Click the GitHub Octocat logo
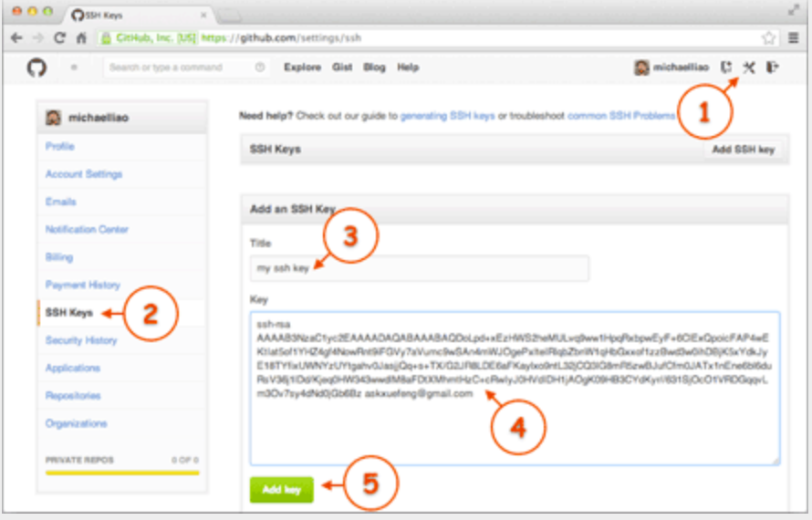 click(36, 68)
